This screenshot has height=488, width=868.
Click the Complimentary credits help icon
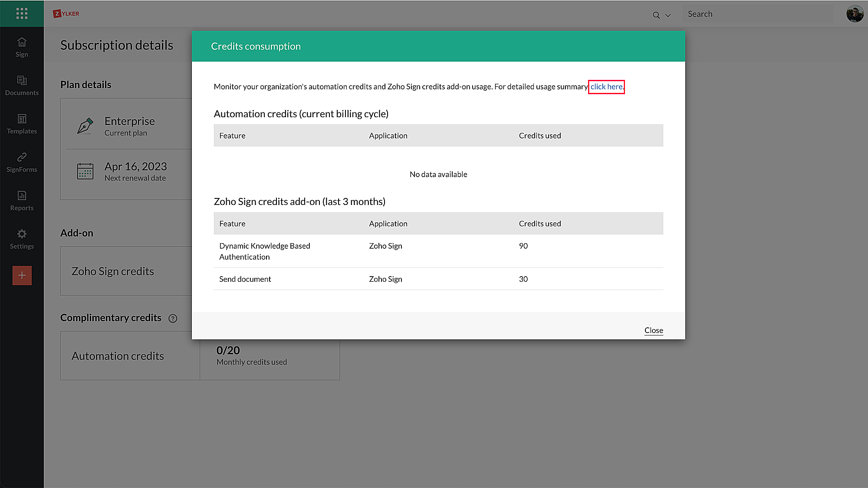coord(173,318)
